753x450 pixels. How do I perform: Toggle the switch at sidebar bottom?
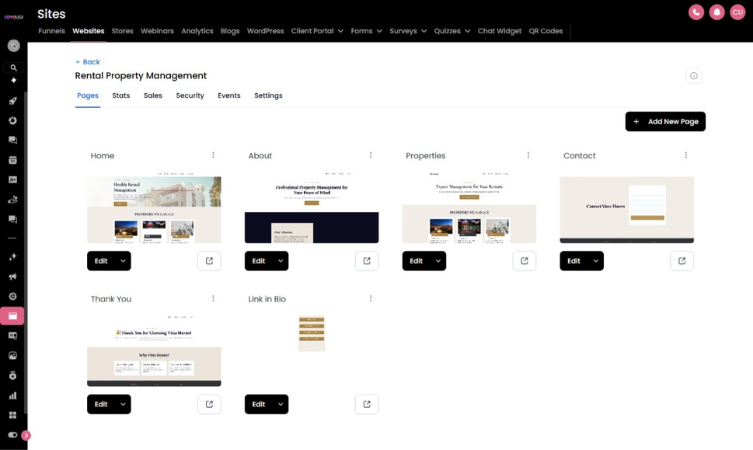(13, 435)
